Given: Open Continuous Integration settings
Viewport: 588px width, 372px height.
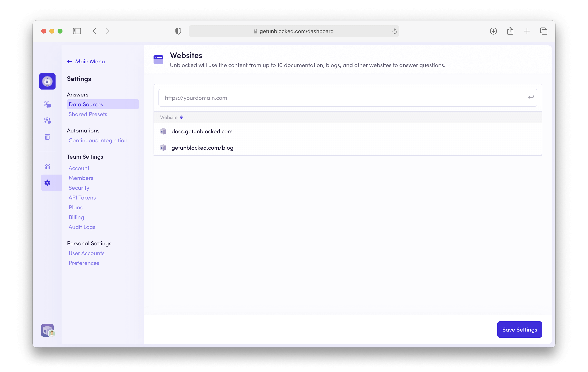Looking at the screenshot, I should pyautogui.click(x=98, y=140).
